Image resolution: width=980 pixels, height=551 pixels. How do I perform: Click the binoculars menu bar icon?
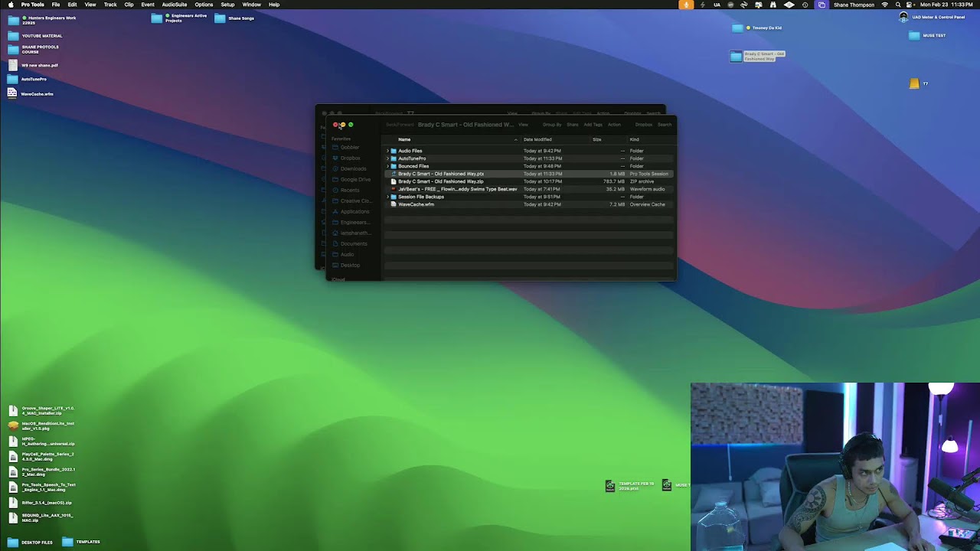tap(773, 5)
